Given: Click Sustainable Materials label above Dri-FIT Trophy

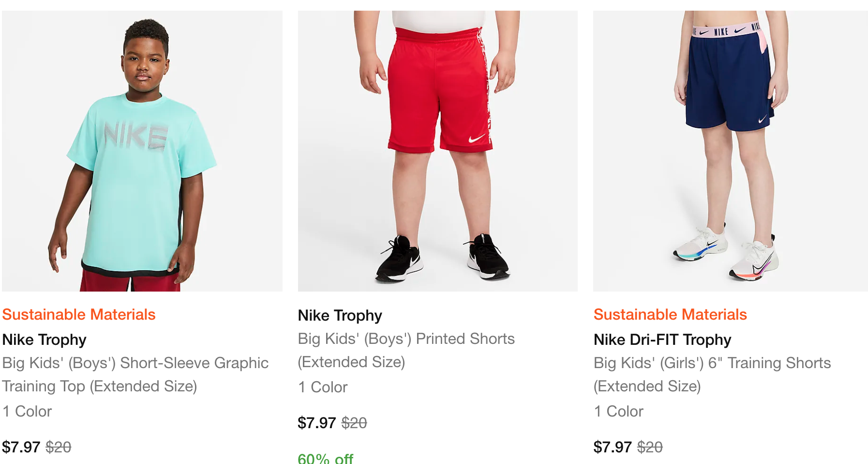Looking at the screenshot, I should pyautogui.click(x=670, y=315).
